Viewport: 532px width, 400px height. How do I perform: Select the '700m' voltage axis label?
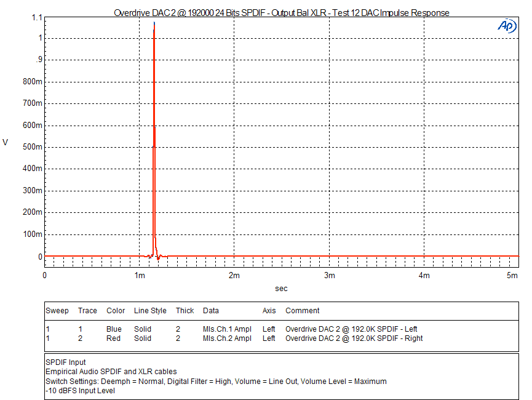coord(33,103)
